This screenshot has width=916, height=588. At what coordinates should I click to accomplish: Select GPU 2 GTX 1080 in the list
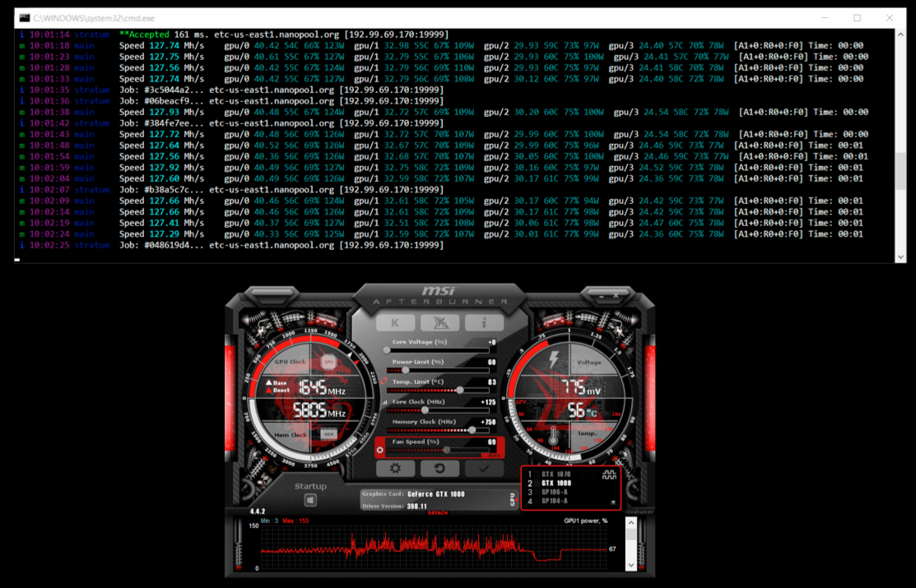(x=556, y=484)
